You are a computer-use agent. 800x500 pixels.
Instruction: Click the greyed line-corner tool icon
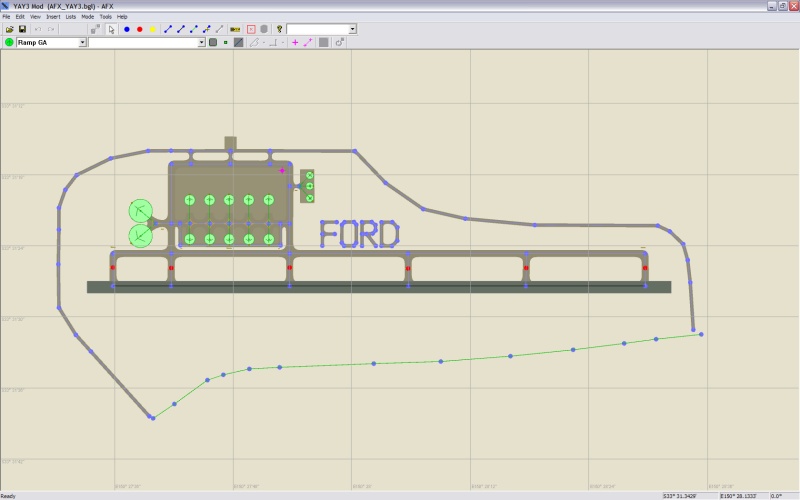[273, 42]
